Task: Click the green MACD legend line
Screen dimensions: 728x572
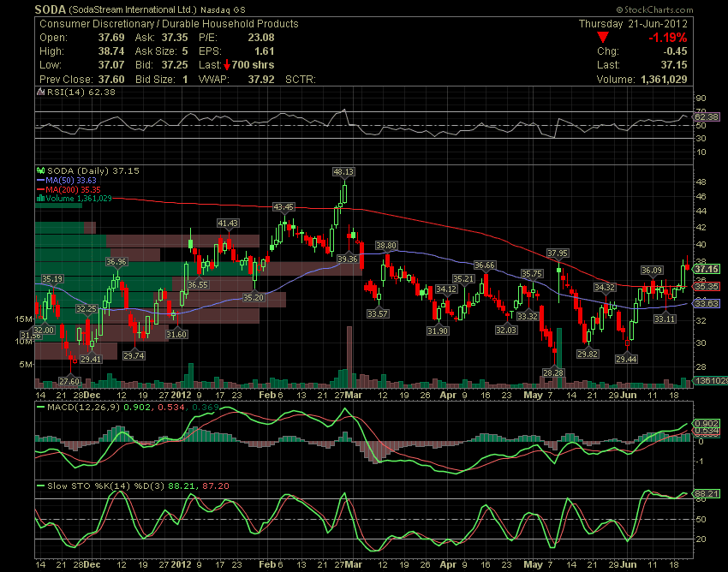Action: pyautogui.click(x=41, y=408)
